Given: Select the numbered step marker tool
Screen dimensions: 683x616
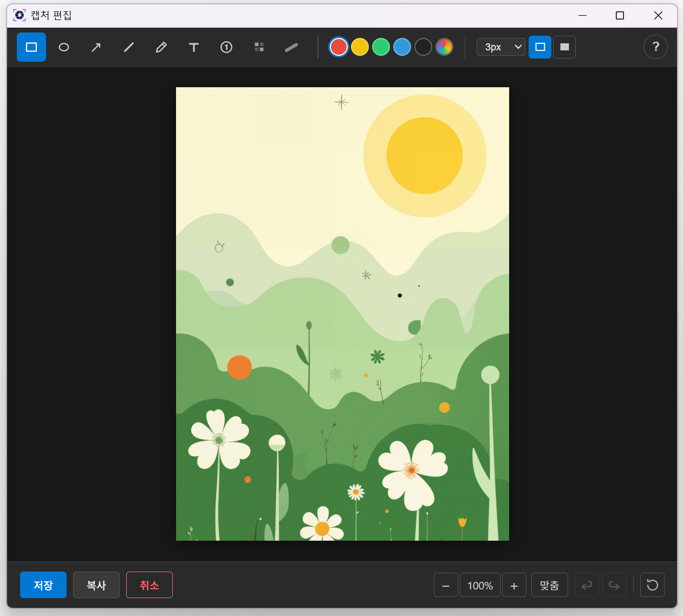Looking at the screenshot, I should click(226, 47).
